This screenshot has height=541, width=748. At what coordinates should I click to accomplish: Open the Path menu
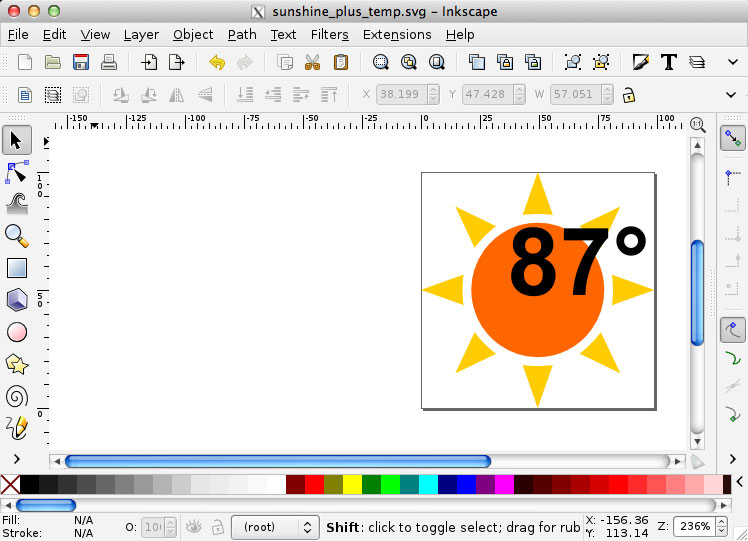(242, 35)
